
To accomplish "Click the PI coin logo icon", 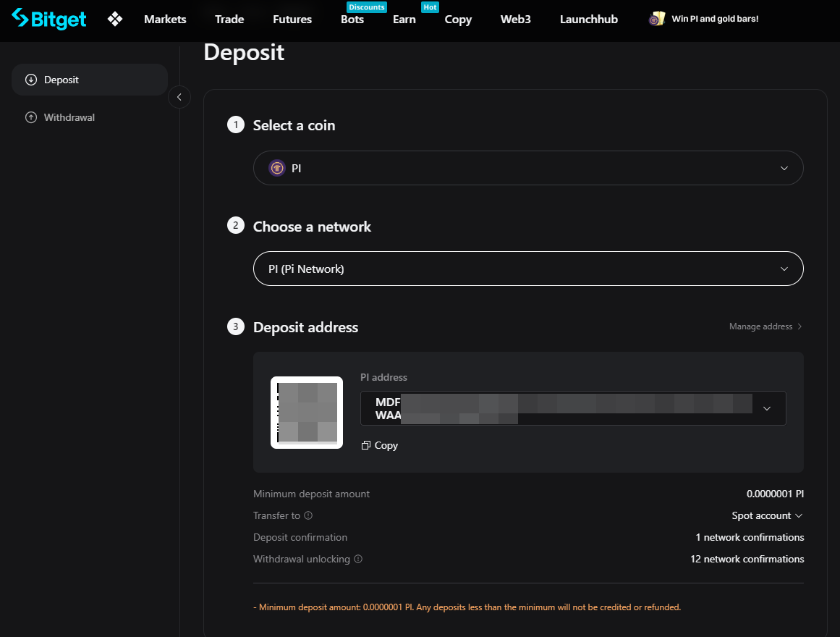I will (277, 169).
